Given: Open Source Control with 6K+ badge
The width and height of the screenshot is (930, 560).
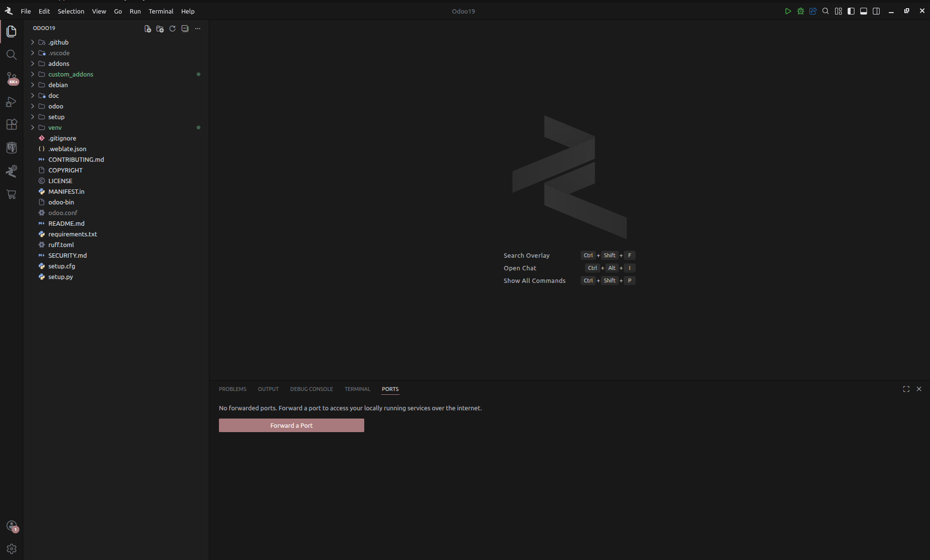Looking at the screenshot, I should click(12, 78).
